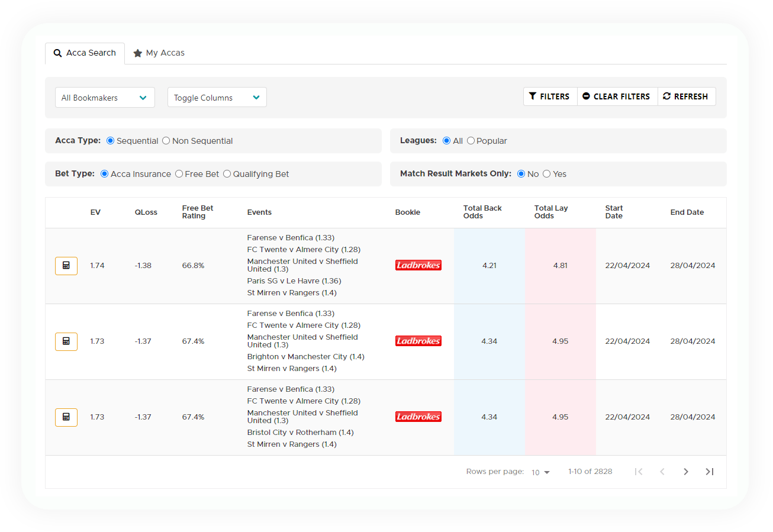Switch to the My Accas tab
The width and height of the screenshot is (773, 532).
click(159, 53)
